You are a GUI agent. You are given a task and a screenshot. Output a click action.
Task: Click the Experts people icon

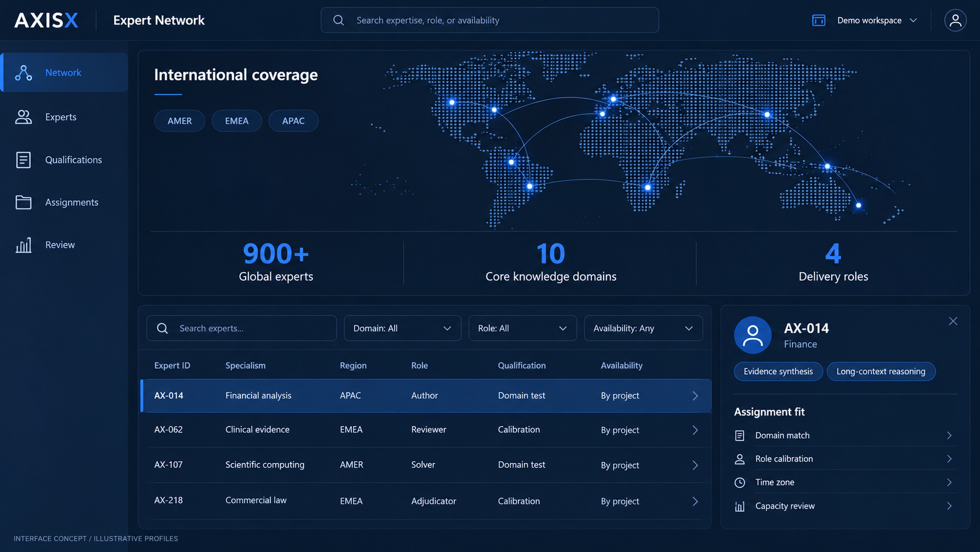tap(23, 117)
